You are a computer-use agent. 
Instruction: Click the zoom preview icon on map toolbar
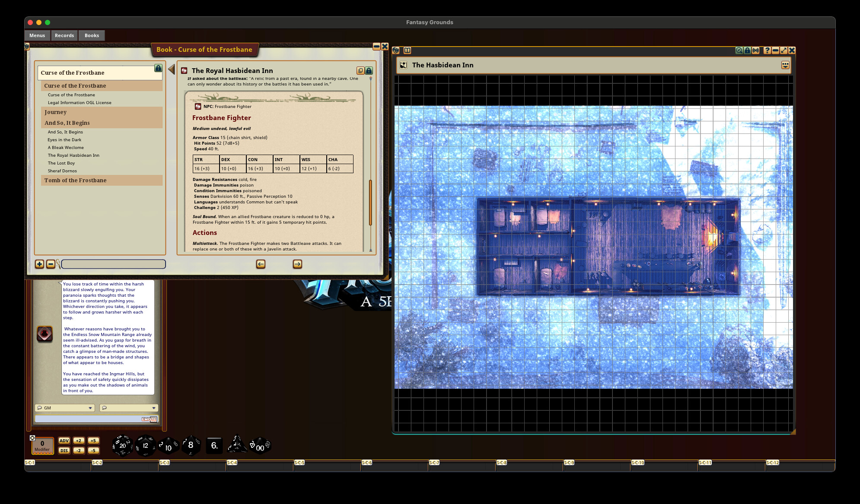point(739,50)
